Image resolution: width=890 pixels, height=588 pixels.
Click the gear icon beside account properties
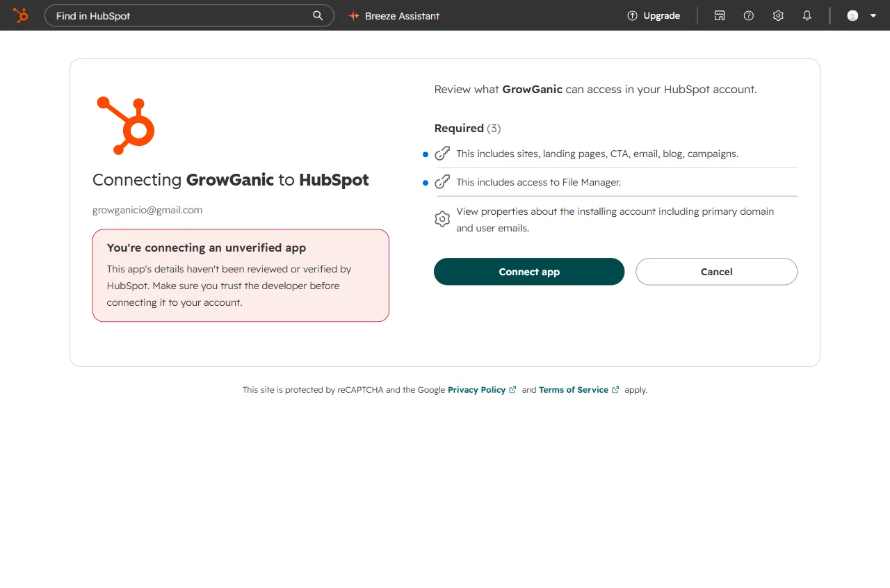click(x=442, y=220)
